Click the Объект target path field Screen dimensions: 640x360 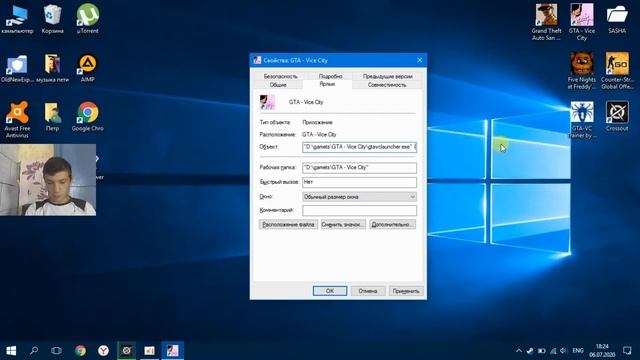coord(359,147)
